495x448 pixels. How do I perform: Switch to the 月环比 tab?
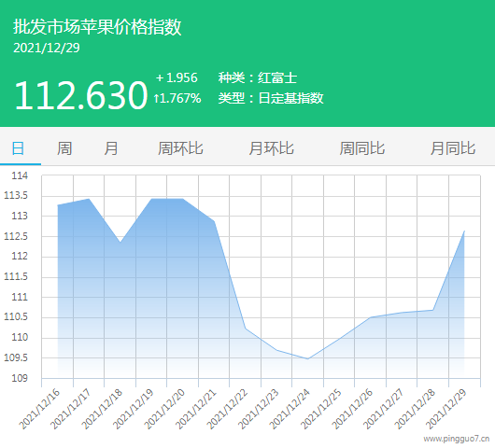(271, 148)
